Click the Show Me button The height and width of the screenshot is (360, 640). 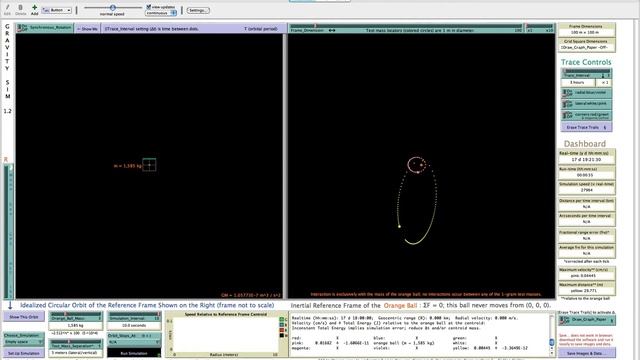[87, 29]
